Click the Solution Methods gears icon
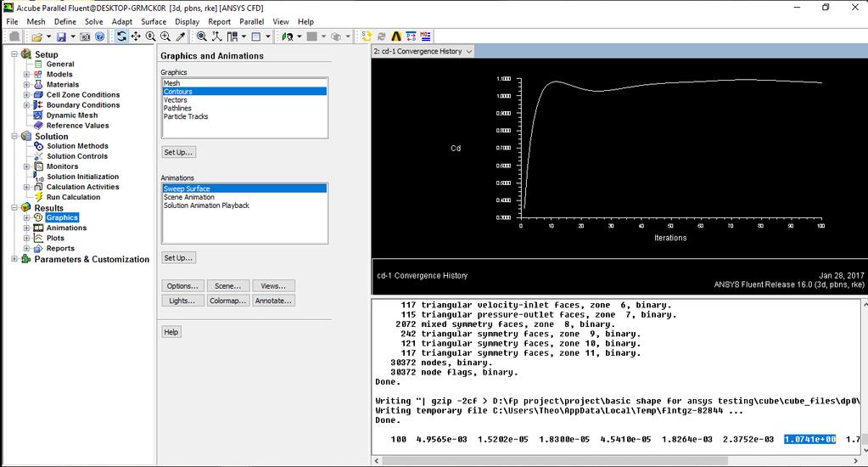The height and width of the screenshot is (467, 868). (38, 146)
